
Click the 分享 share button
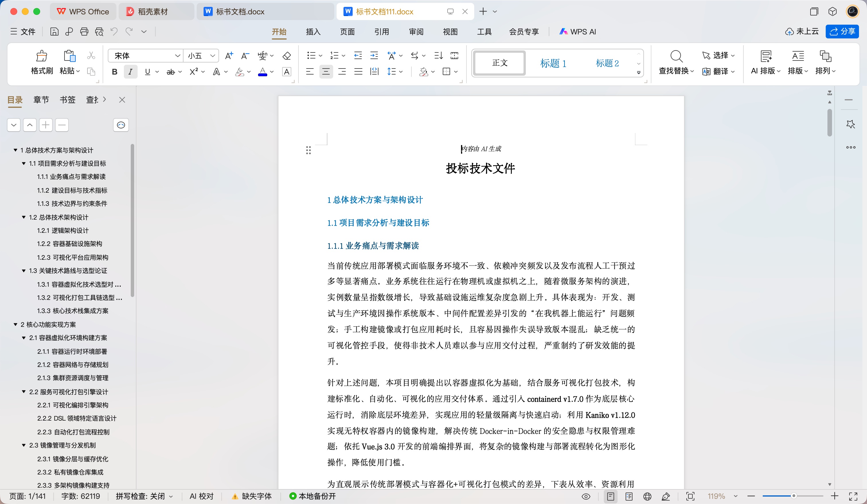tap(842, 32)
